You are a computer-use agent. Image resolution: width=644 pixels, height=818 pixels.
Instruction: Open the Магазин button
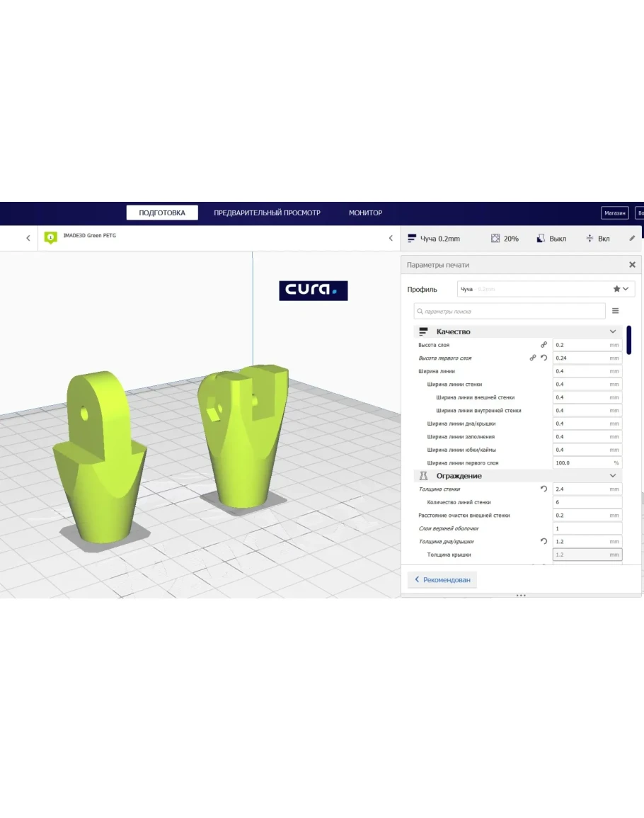click(614, 212)
